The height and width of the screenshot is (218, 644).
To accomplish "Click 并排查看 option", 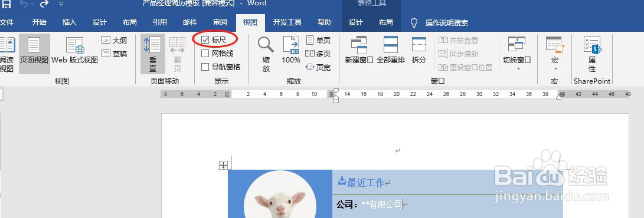I will click(459, 40).
